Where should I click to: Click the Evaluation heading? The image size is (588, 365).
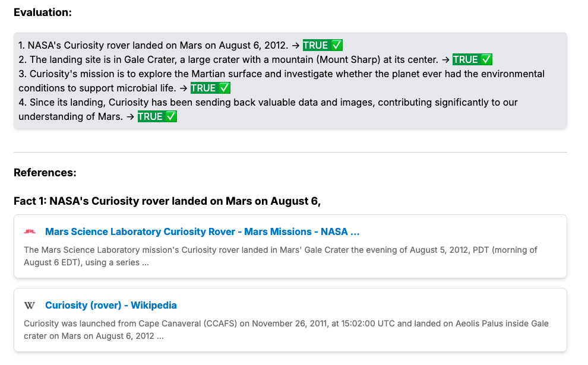(x=43, y=12)
